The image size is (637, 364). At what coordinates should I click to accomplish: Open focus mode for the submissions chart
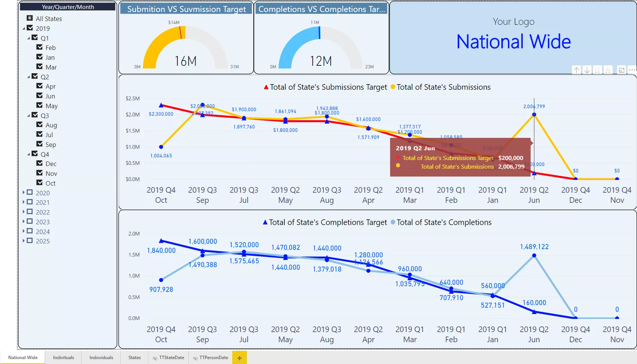pos(622,70)
